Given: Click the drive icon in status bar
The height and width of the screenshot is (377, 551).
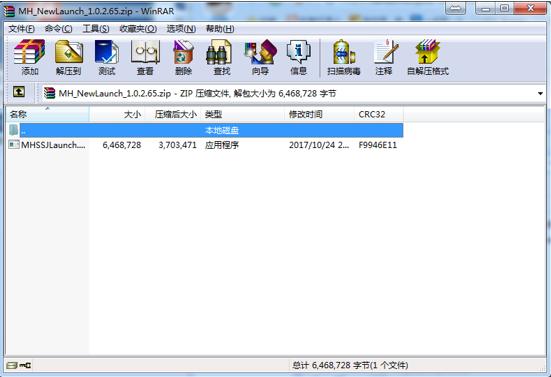Looking at the screenshot, I should [12, 365].
